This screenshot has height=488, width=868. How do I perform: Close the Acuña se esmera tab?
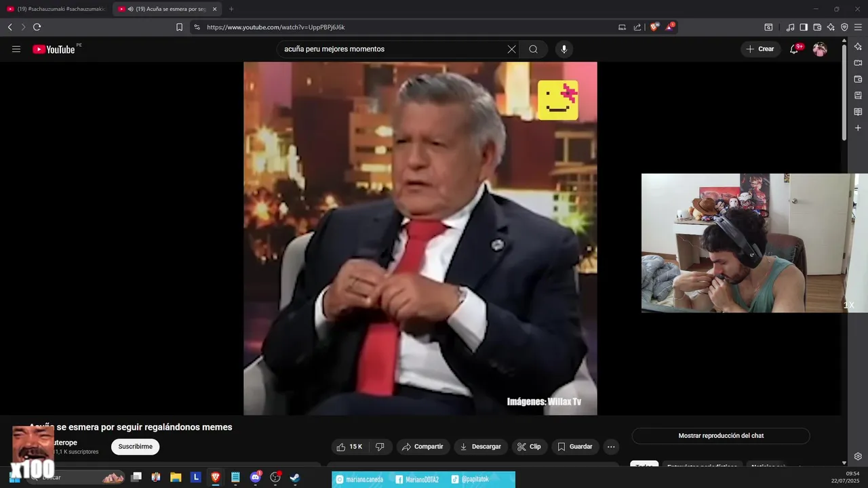pyautogui.click(x=215, y=9)
